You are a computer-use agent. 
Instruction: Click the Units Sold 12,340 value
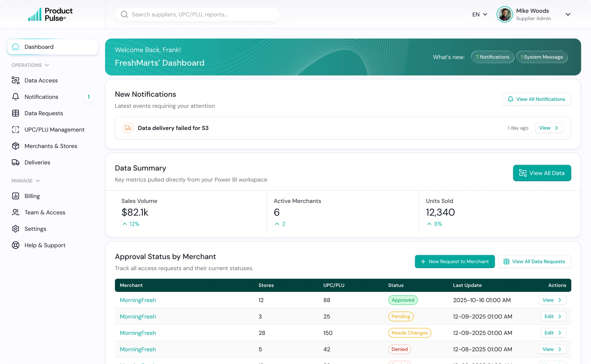click(440, 212)
